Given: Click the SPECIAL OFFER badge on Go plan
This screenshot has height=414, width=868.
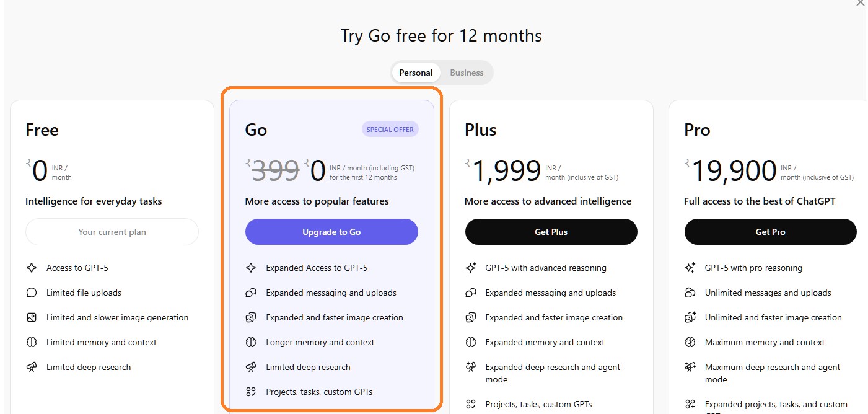Looking at the screenshot, I should click(390, 129).
